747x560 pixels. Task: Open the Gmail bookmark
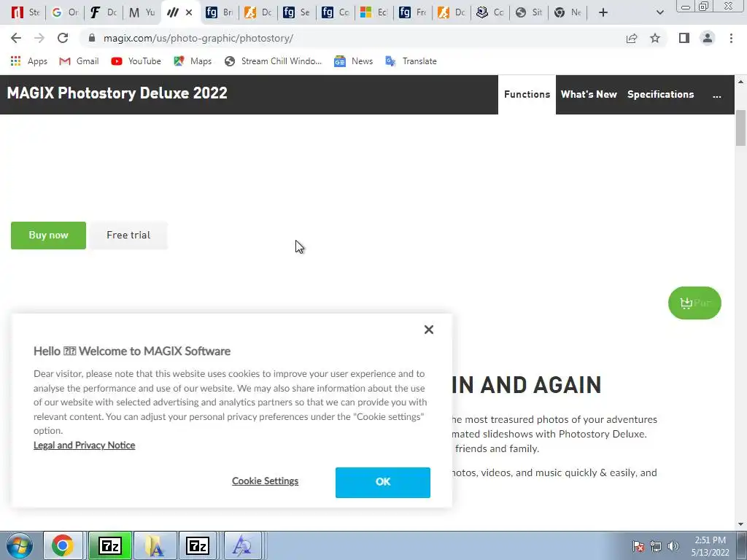click(79, 61)
